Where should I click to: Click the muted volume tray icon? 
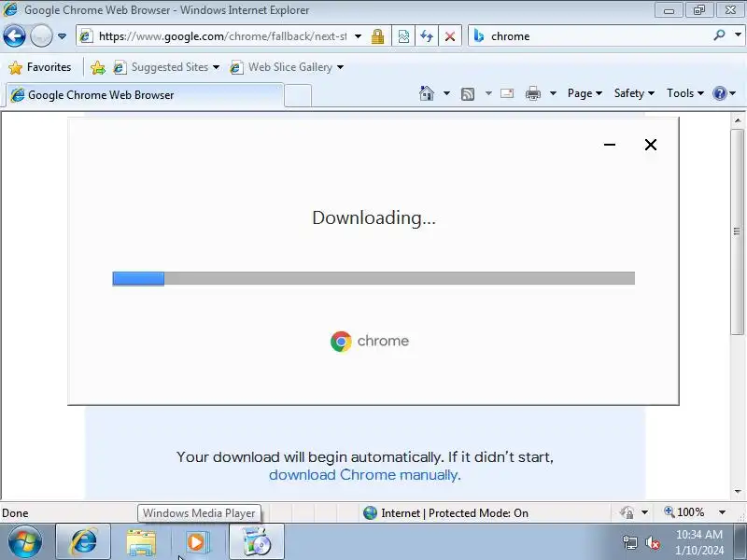(653, 542)
